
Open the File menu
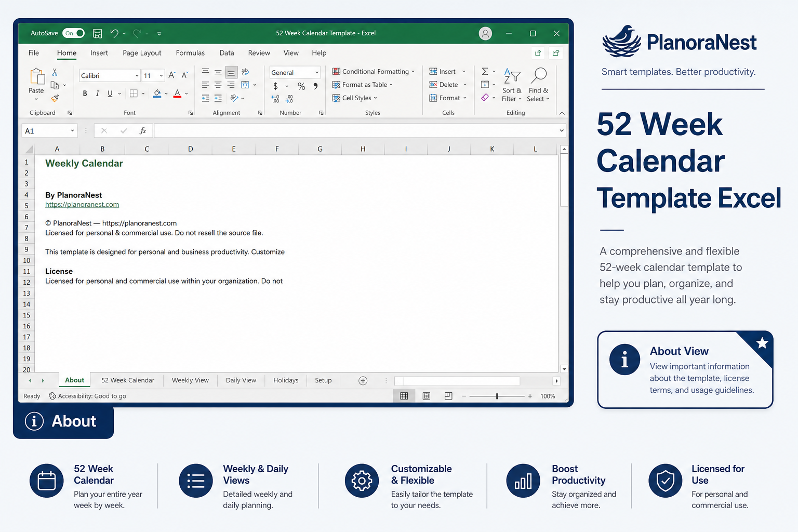pyautogui.click(x=34, y=53)
